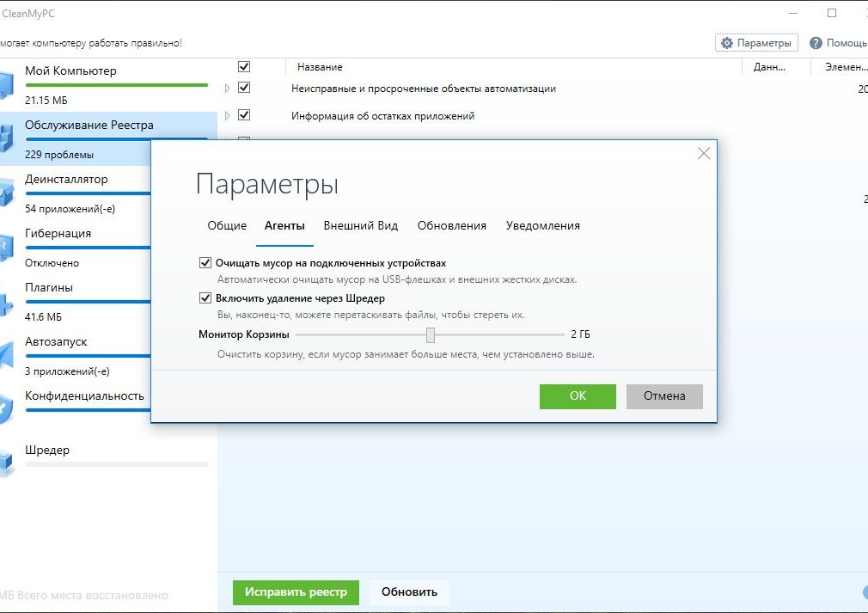Viewport: 868px width, 613px height.
Task: Disable Включить удаление через Шредер
Action: (x=205, y=298)
